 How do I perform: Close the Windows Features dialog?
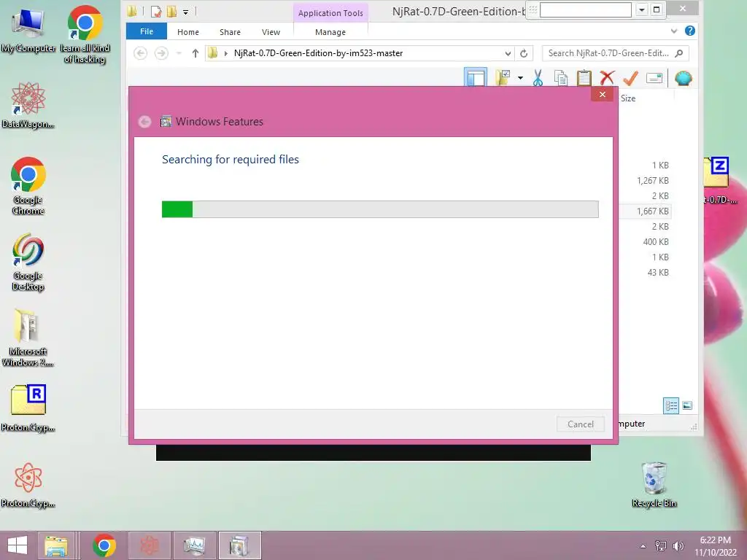(x=602, y=94)
